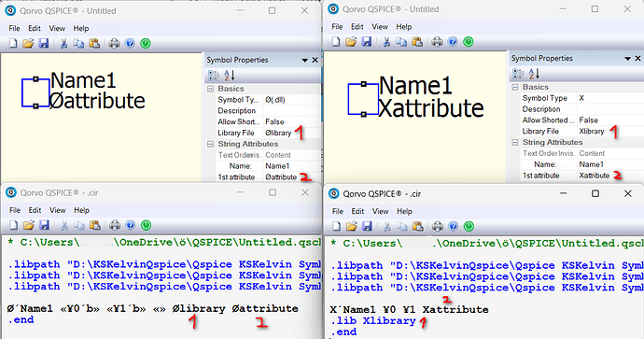This screenshot has height=339, width=644.
Task: Click Open folder icon in bottom-left .cir window
Action: click(x=28, y=225)
